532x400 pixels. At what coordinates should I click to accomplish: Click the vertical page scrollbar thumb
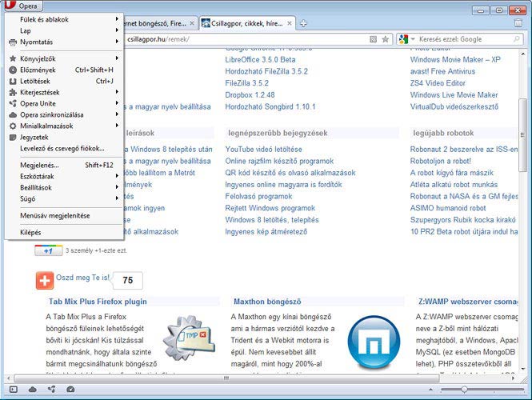pos(522,134)
